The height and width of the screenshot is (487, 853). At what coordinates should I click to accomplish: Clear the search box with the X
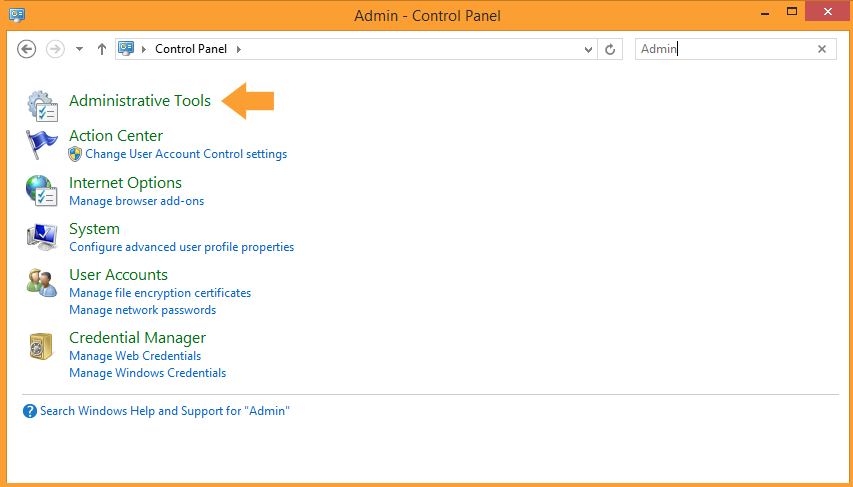822,49
